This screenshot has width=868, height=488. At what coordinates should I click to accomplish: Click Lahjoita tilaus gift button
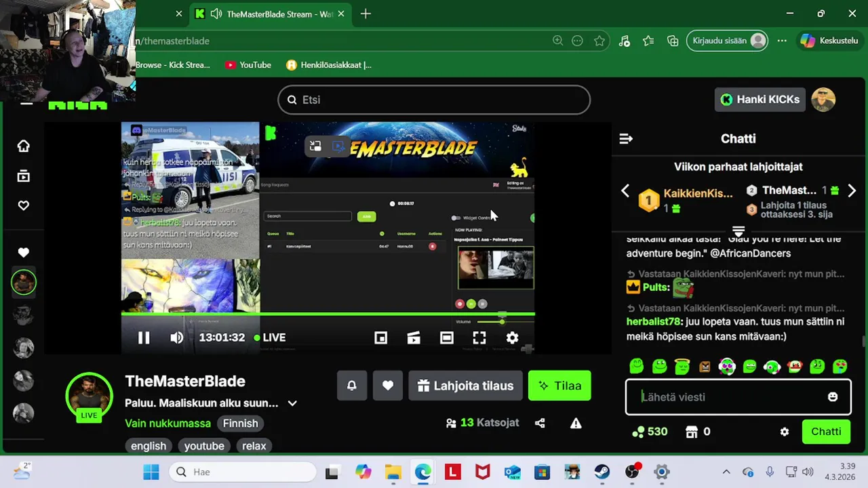(465, 386)
